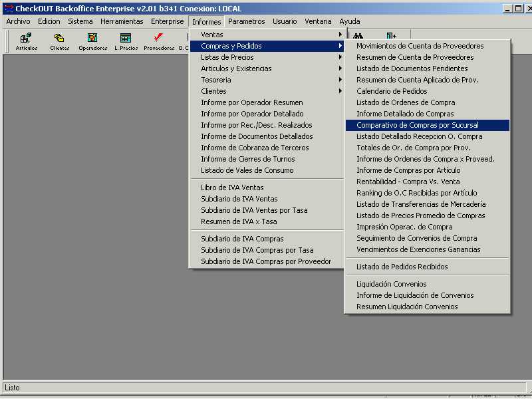Click Comparativo de Compras por Sucursal
The width and height of the screenshot is (532, 399).
tap(428, 125)
